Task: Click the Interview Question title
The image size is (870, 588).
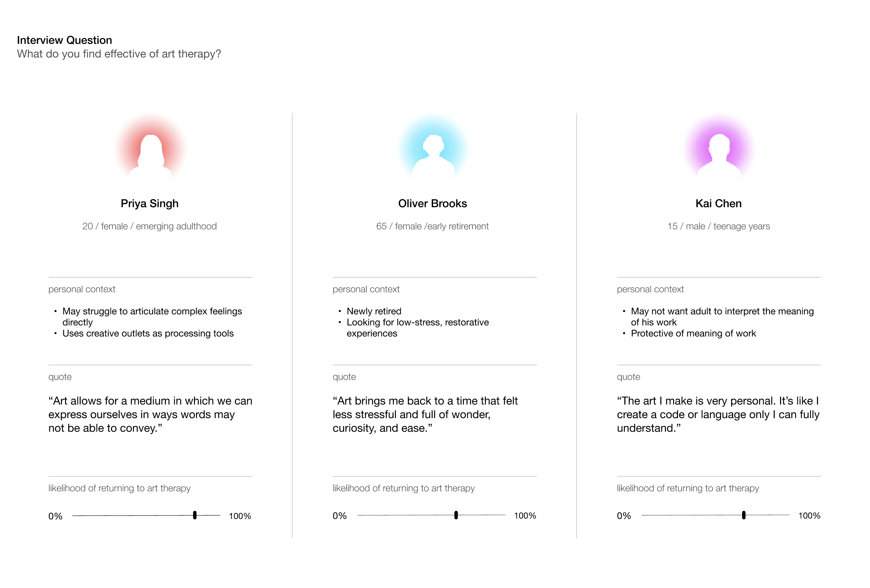Action: tap(65, 40)
